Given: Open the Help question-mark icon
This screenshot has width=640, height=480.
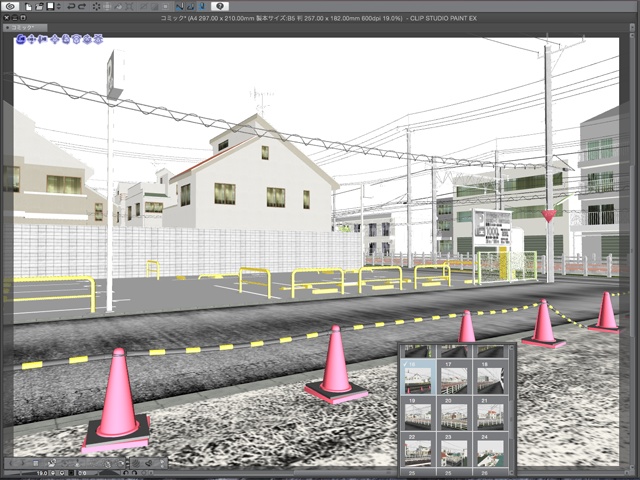Looking at the screenshot, I should [220, 6].
